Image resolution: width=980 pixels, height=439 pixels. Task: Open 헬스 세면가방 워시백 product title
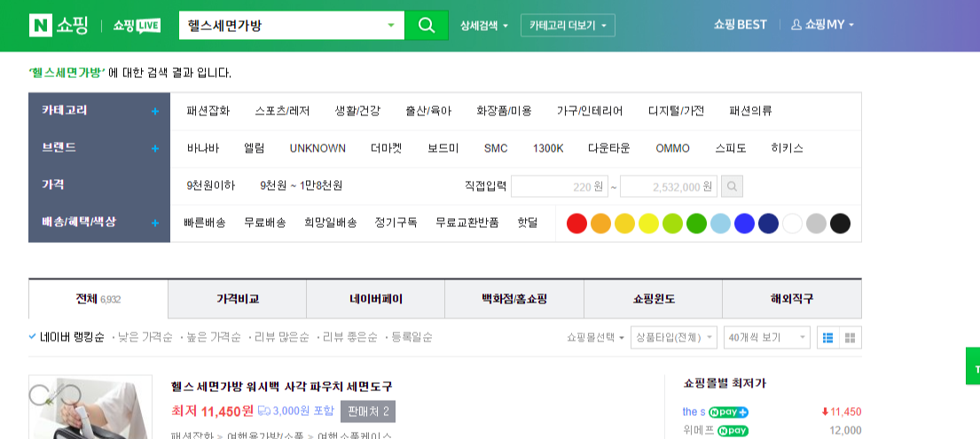pyautogui.click(x=281, y=387)
